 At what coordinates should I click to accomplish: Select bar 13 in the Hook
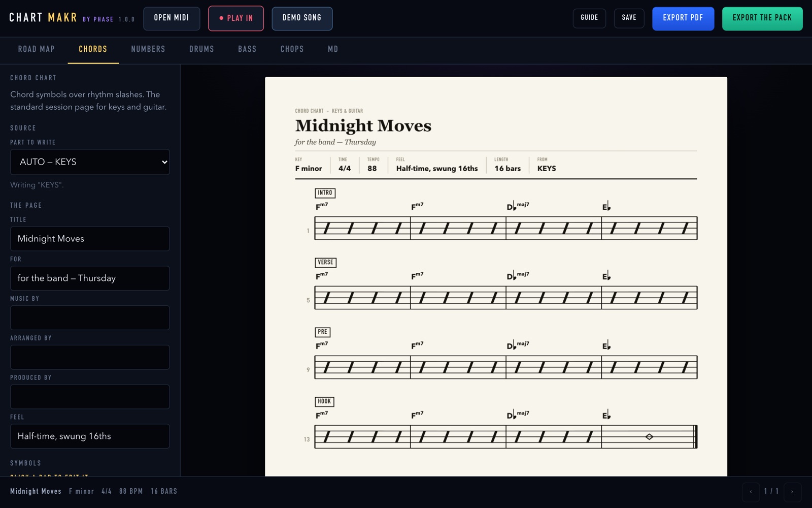(x=362, y=437)
